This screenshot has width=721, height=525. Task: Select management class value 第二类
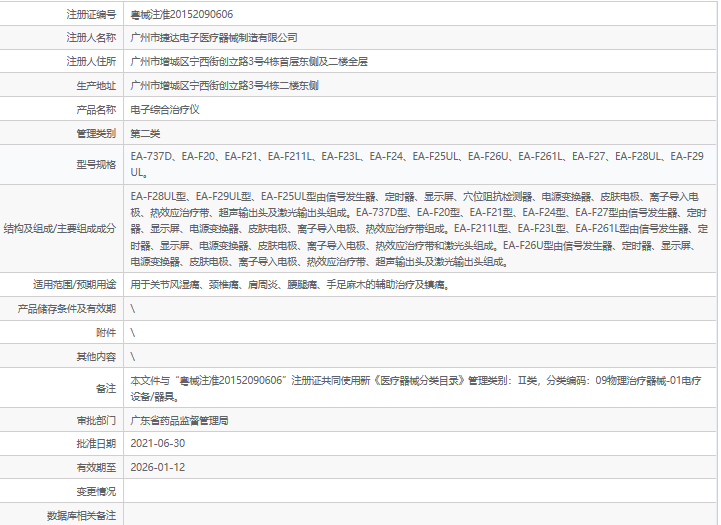145,134
